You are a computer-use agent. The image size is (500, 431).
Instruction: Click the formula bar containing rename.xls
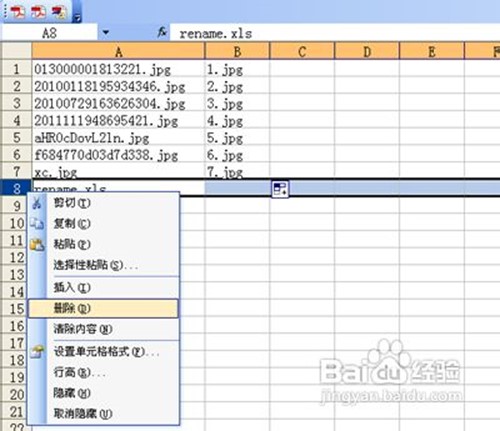pyautogui.click(x=335, y=33)
